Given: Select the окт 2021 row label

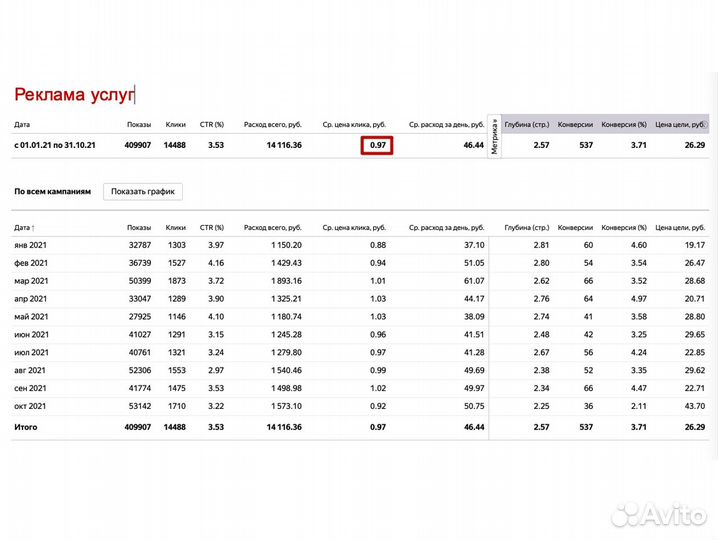Looking at the screenshot, I should tap(30, 407).
